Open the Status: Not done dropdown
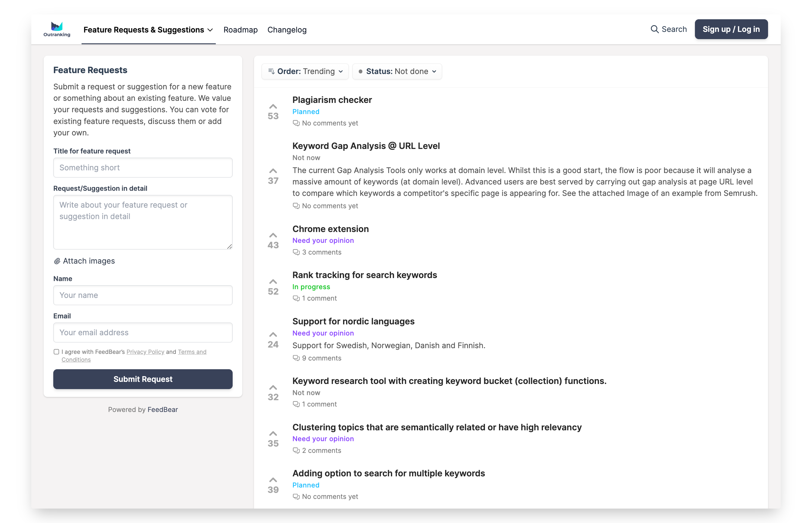The width and height of the screenshot is (812, 523). 397,71
